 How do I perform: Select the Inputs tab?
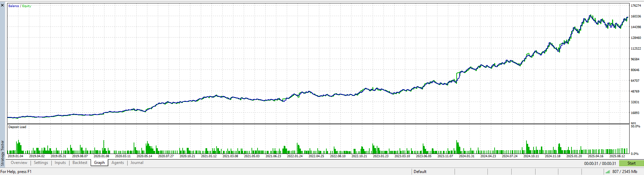click(60, 163)
